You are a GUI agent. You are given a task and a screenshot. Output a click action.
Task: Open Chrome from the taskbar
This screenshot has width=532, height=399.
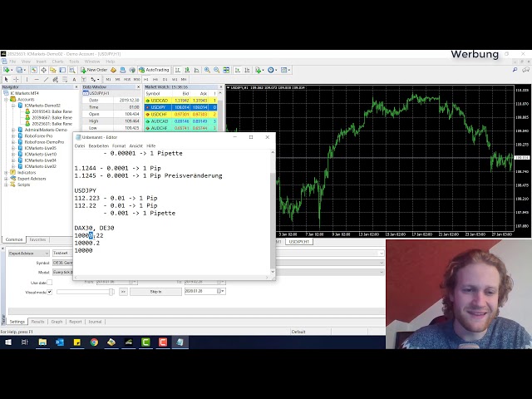pyautogui.click(x=94, y=342)
